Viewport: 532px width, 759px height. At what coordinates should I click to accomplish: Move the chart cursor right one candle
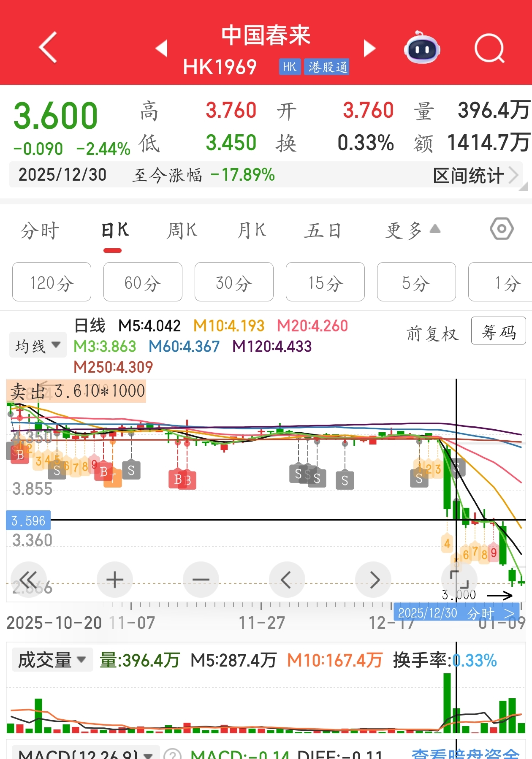tap(373, 580)
